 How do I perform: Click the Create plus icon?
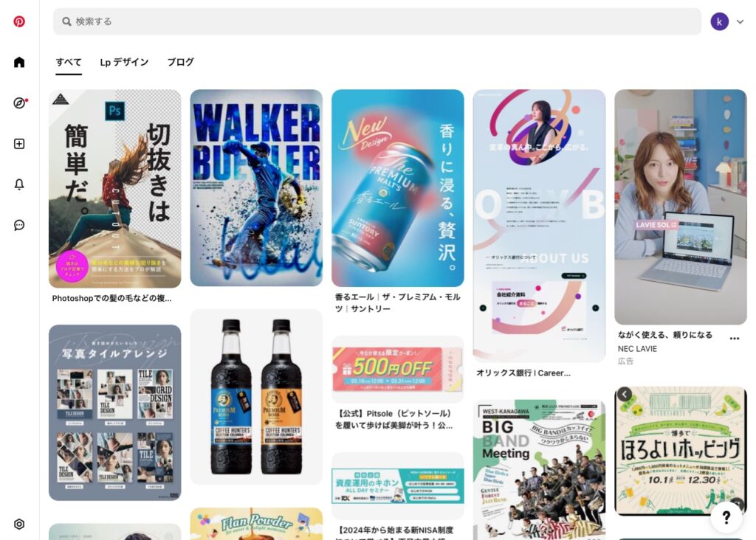click(x=19, y=144)
